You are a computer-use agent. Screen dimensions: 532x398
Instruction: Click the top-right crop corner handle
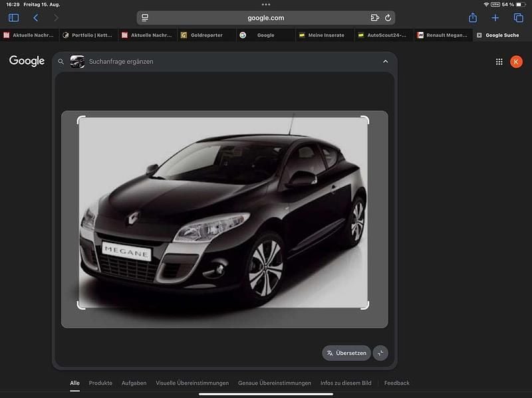(365, 120)
